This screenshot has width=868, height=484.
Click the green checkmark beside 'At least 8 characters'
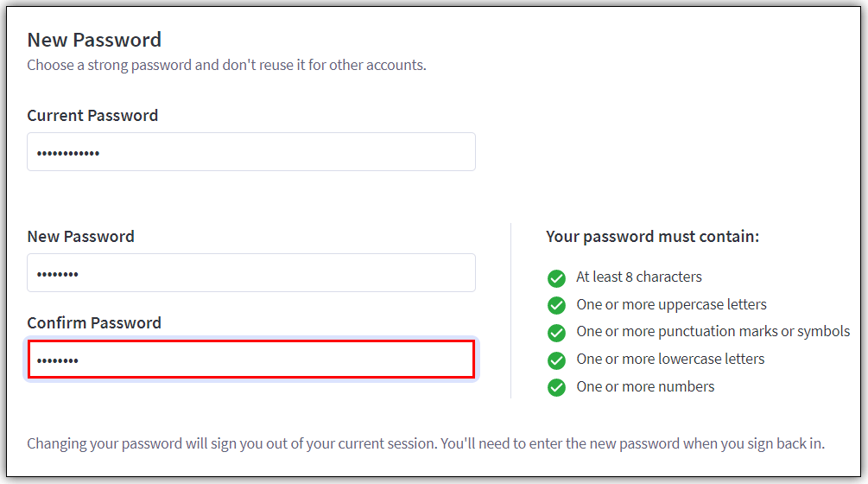point(556,277)
